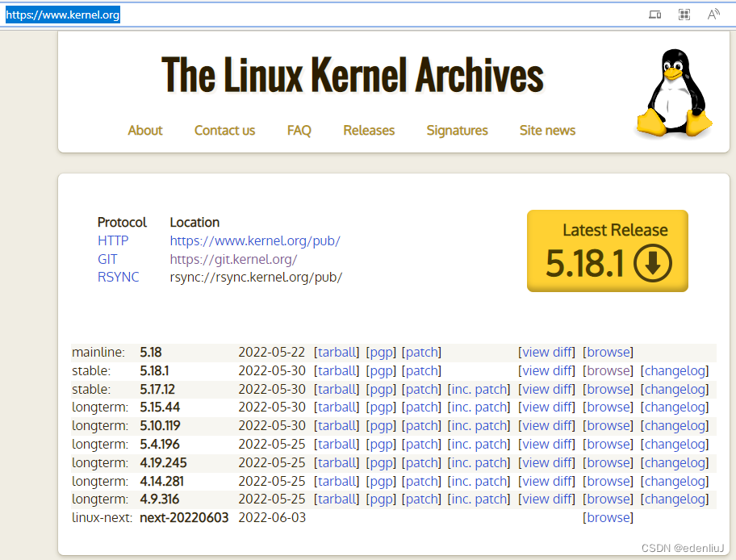This screenshot has height=560, width=736.
Task: Download tarball for longterm 4.9.316
Action: click(x=337, y=499)
